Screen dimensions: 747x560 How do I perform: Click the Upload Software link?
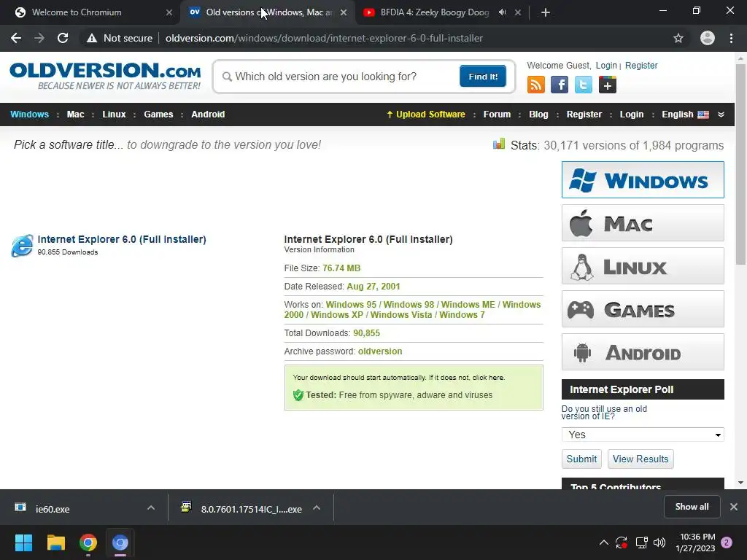pyautogui.click(x=425, y=114)
